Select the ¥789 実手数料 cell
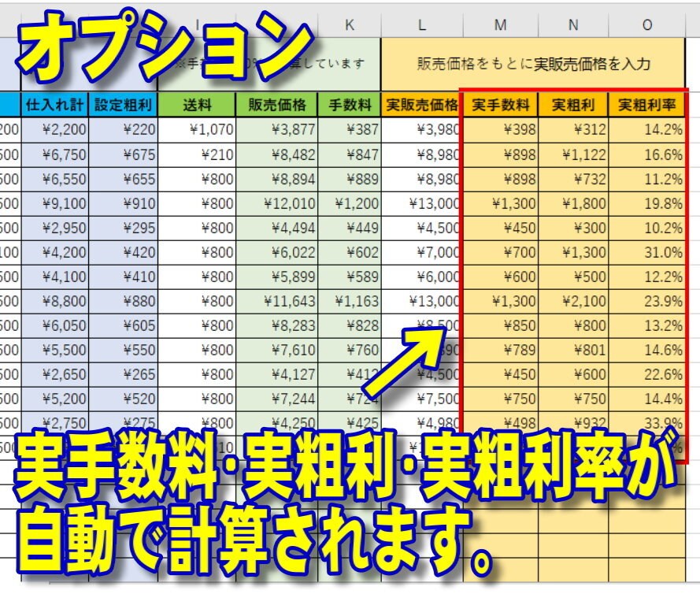The width and height of the screenshot is (700, 594). (x=501, y=351)
